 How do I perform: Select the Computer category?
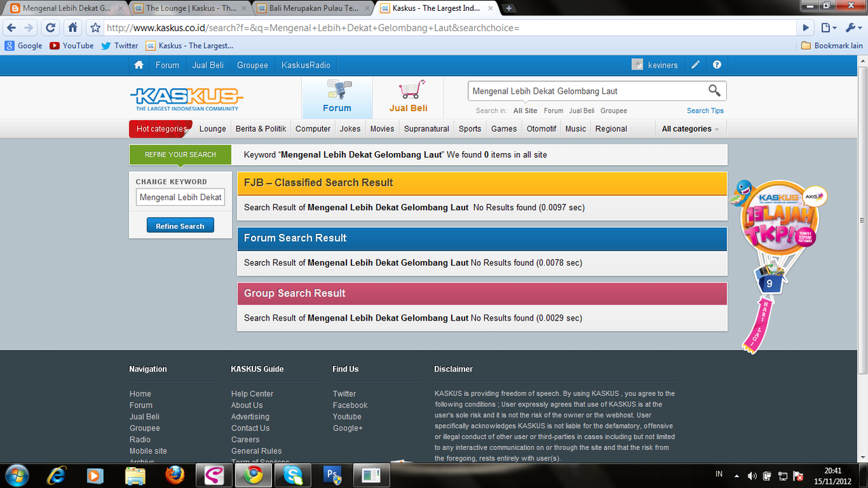pos(313,129)
